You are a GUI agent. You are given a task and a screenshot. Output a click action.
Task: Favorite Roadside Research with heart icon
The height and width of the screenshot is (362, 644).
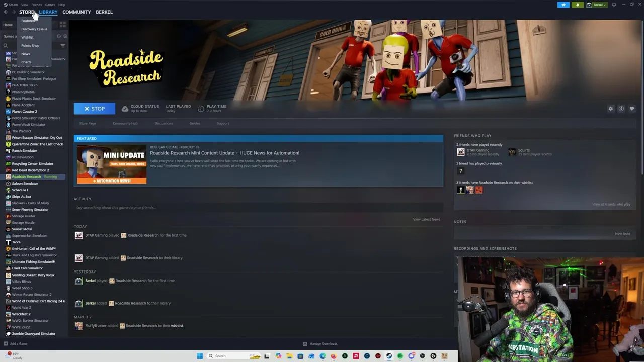(632, 109)
